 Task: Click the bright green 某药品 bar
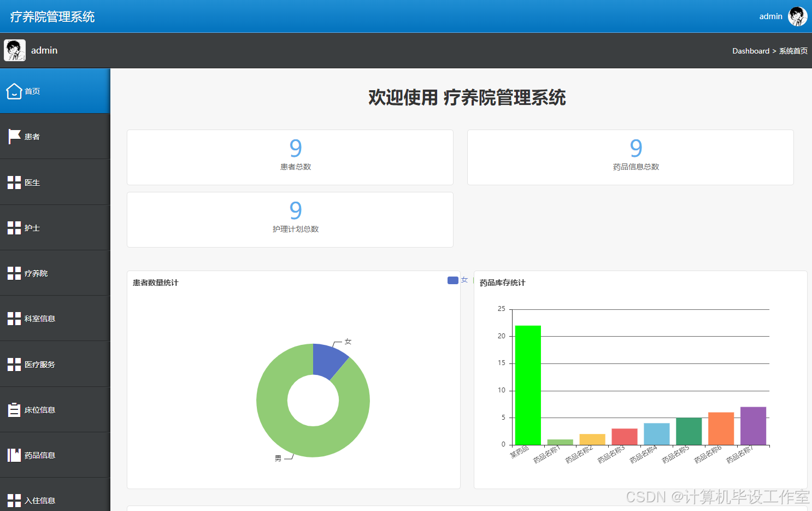[528, 385]
